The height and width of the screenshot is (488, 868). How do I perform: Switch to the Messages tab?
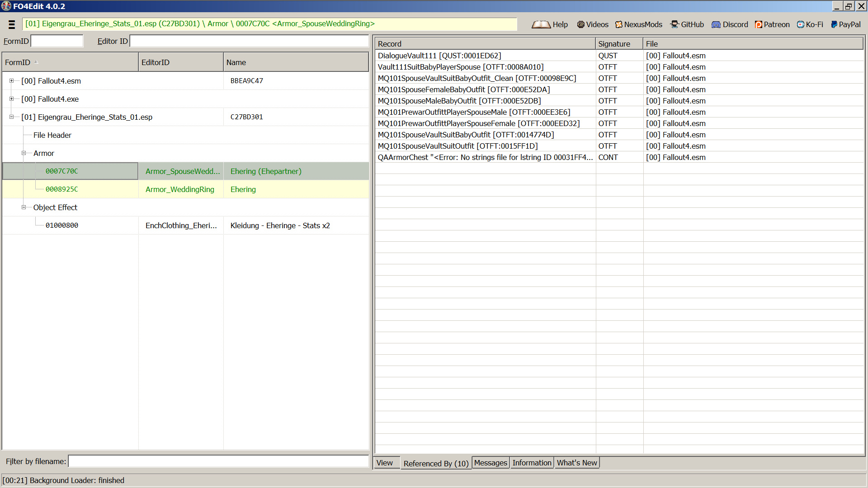coord(491,463)
